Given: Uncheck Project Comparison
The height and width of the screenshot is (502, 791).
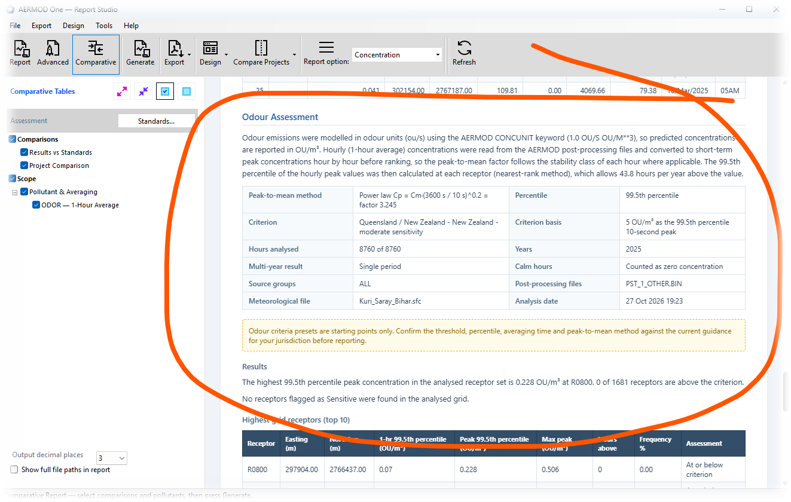Looking at the screenshot, I should pos(24,165).
